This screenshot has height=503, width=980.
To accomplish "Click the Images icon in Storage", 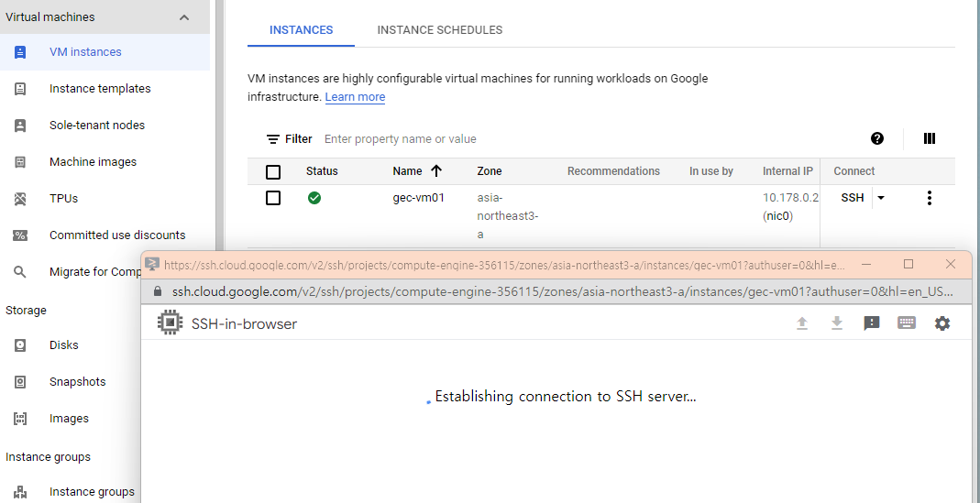I will click(20, 419).
